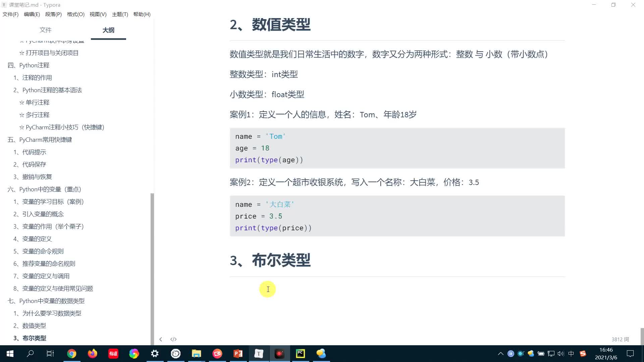
Task: Open Windows Start menu
Action: [x=10, y=354]
